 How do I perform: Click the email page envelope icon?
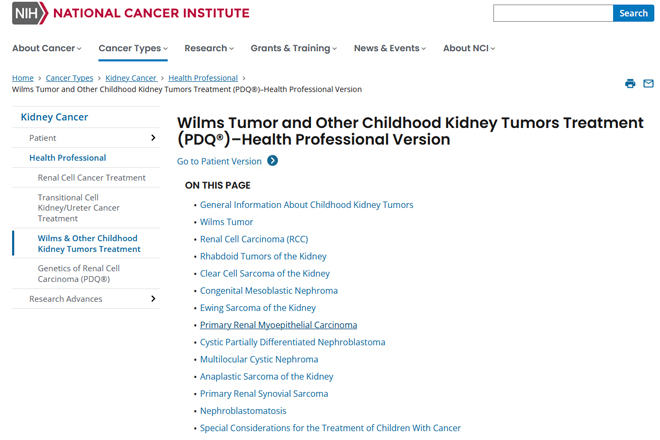coord(648,83)
